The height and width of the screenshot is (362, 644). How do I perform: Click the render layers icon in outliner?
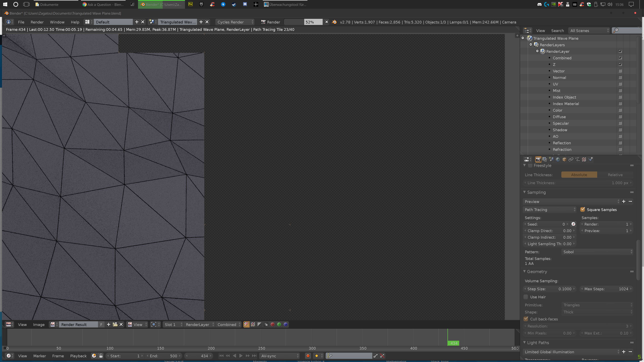click(536, 45)
